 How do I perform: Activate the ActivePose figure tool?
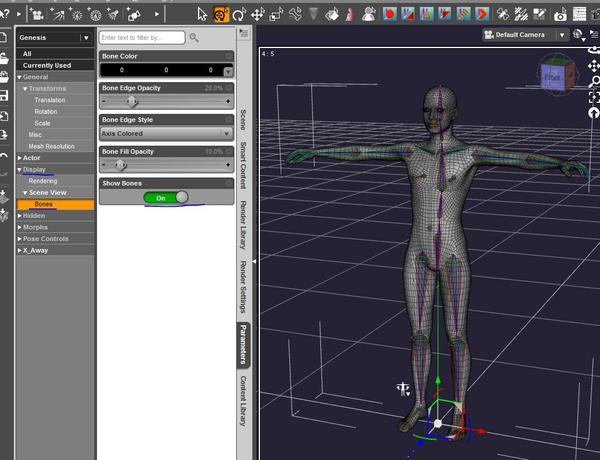(x=368, y=15)
